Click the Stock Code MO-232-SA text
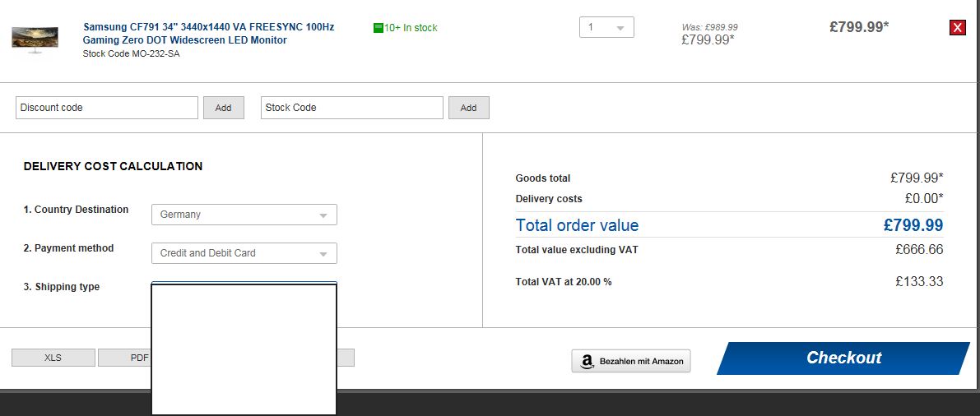Image resolution: width=980 pixels, height=416 pixels. click(x=132, y=53)
